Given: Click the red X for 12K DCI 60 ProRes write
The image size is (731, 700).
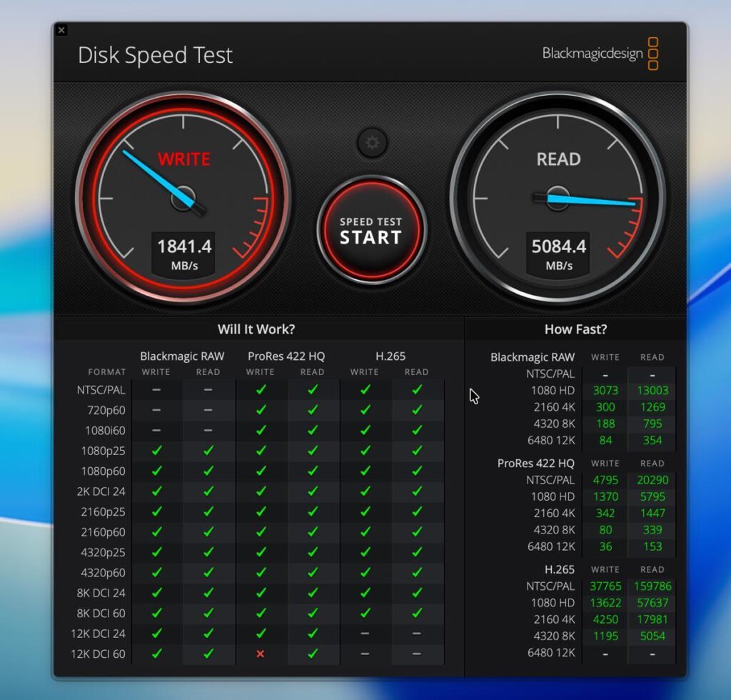Looking at the screenshot, I should pyautogui.click(x=260, y=654).
